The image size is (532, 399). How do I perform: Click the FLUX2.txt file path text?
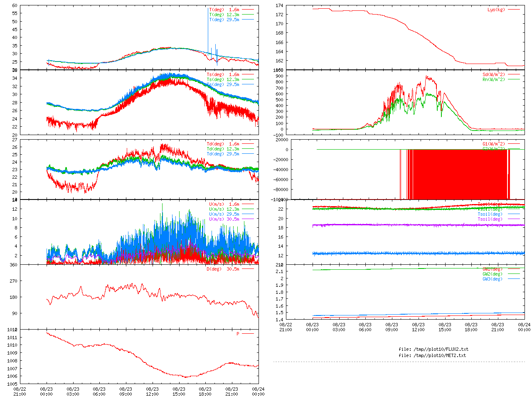(433, 349)
